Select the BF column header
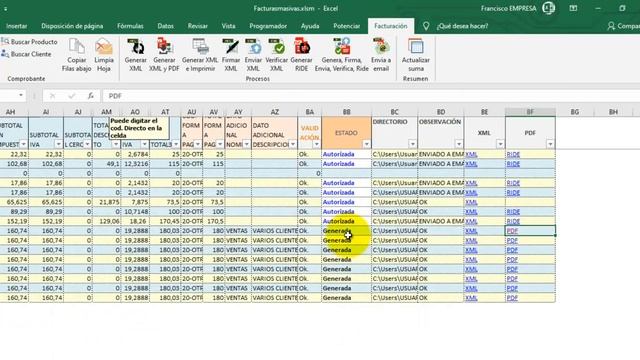 [530, 112]
